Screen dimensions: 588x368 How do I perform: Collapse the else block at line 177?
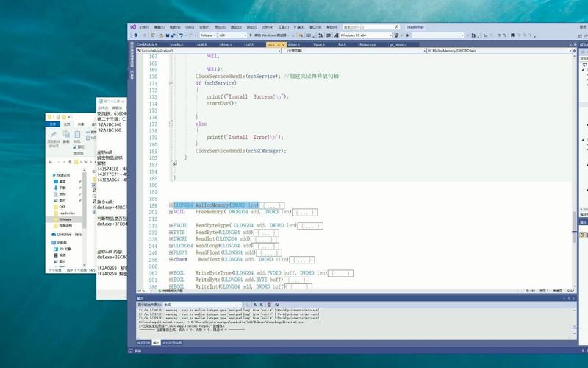click(x=171, y=124)
